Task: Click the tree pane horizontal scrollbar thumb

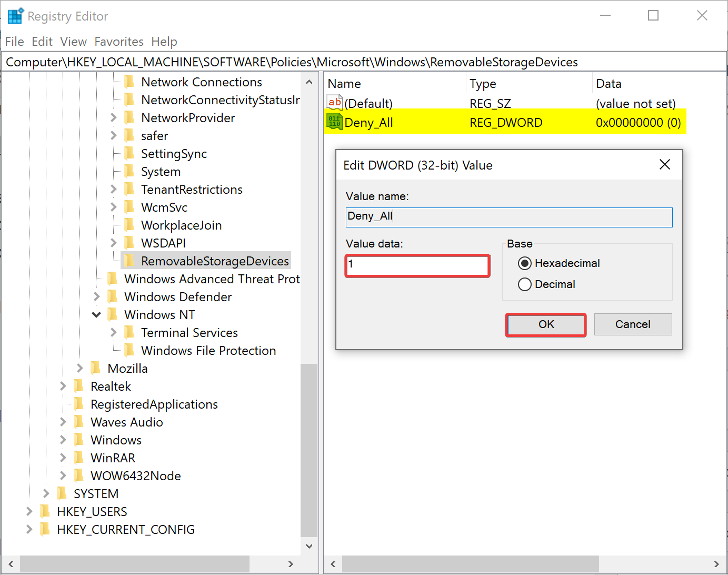Action: click(135, 564)
